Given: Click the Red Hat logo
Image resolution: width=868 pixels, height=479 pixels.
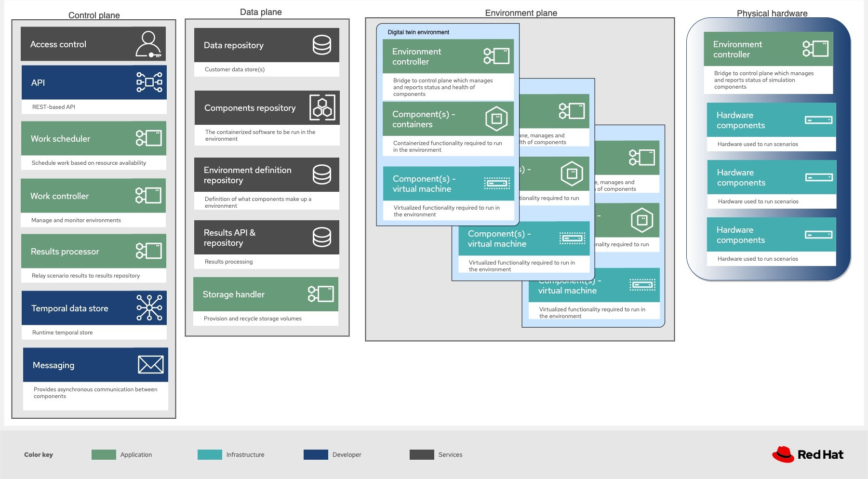Looking at the screenshot, I should point(808,454).
